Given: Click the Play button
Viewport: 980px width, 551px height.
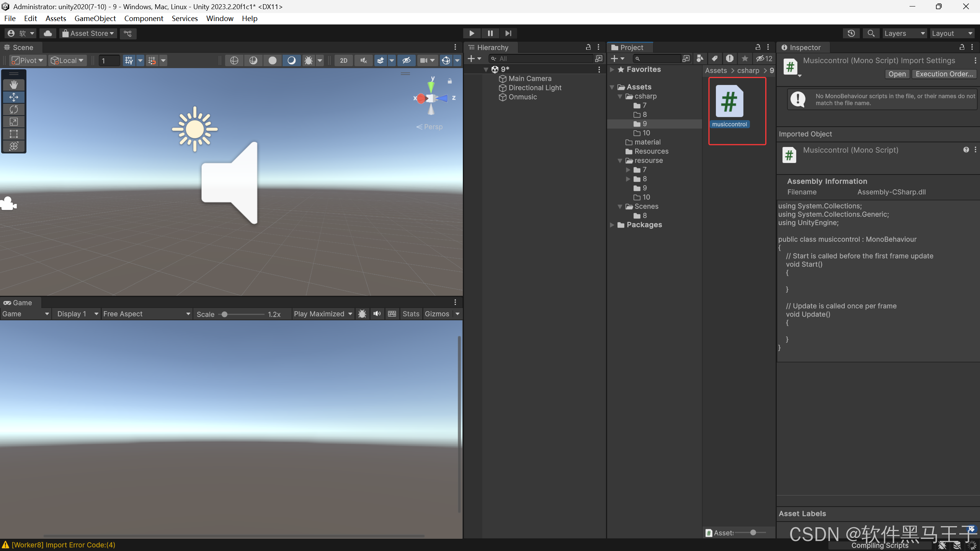Looking at the screenshot, I should pos(472,33).
